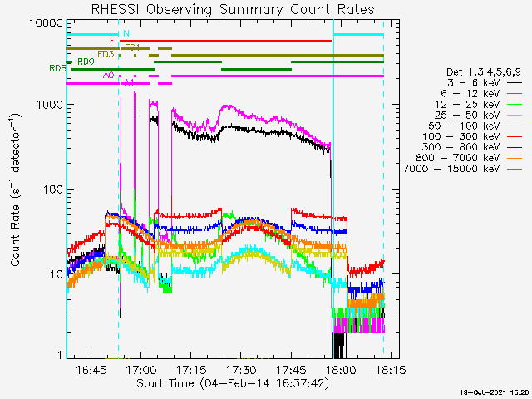Click the 'Count Rate' y-axis title
532x399 pixels.
point(15,236)
